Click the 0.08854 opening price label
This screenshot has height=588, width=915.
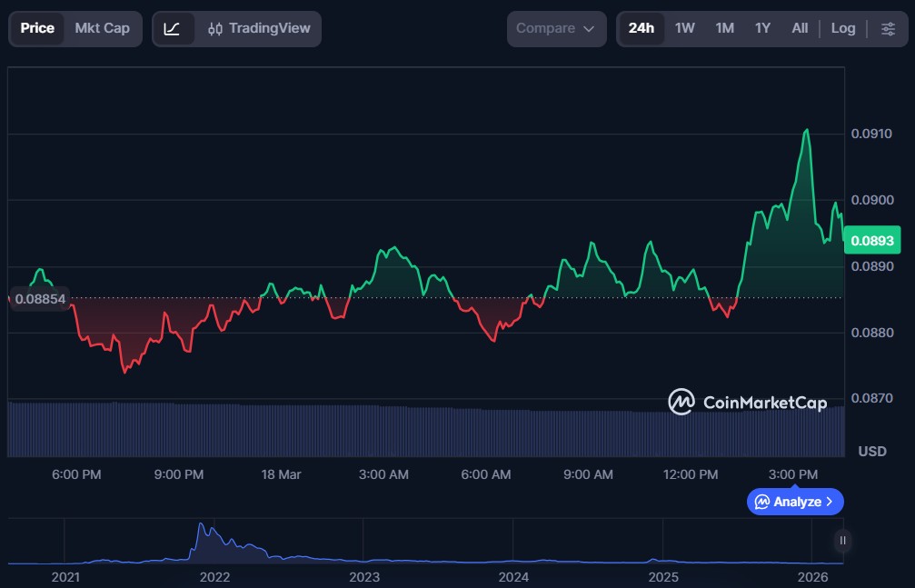click(38, 299)
